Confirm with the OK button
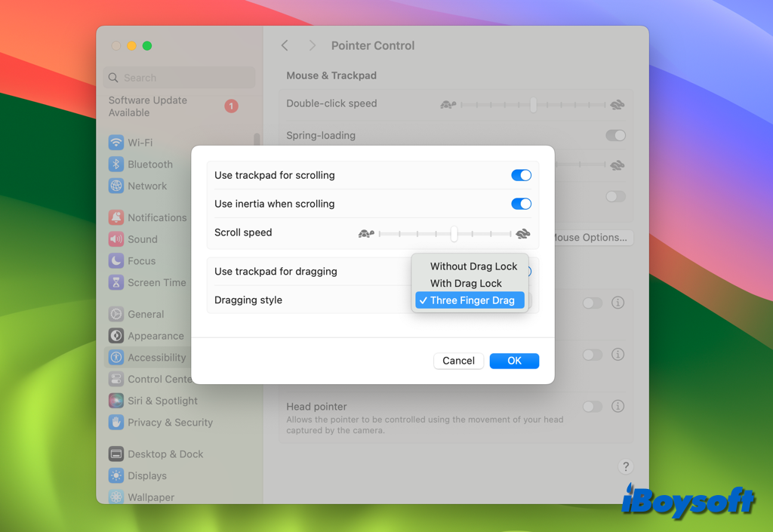 point(514,361)
